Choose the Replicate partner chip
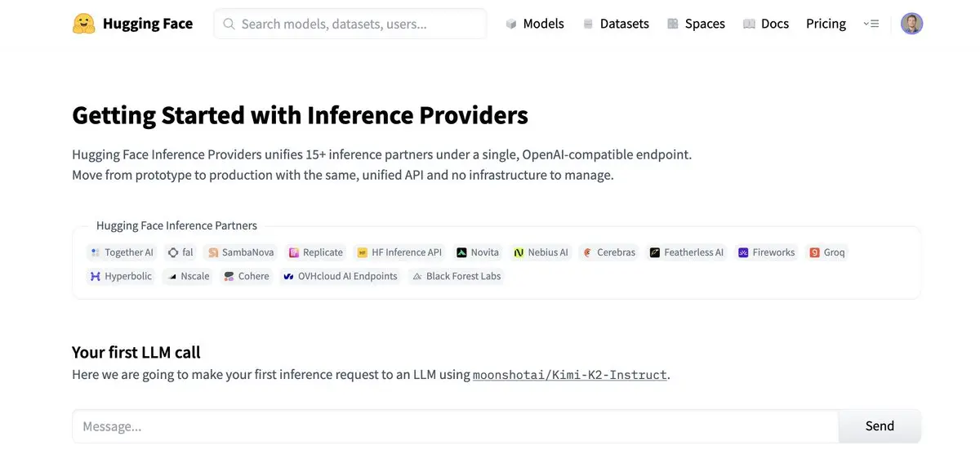This screenshot has width=980, height=459. pos(316,252)
